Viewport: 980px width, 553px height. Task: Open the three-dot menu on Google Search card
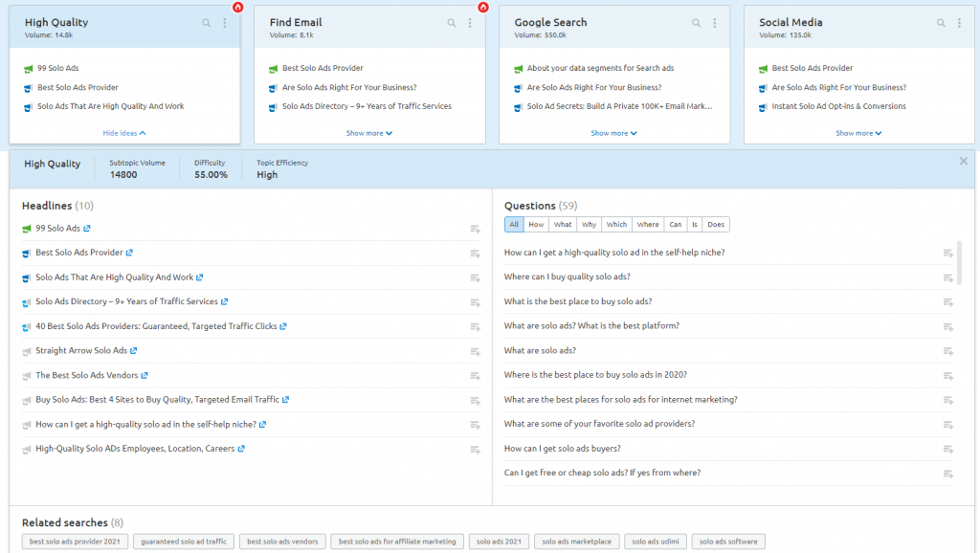point(715,23)
